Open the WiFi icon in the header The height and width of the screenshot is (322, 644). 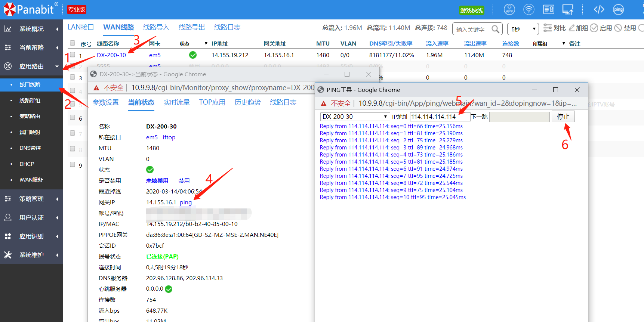(529, 9)
